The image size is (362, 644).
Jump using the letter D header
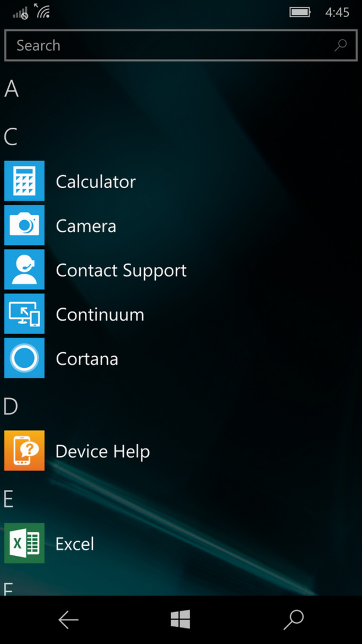point(10,407)
